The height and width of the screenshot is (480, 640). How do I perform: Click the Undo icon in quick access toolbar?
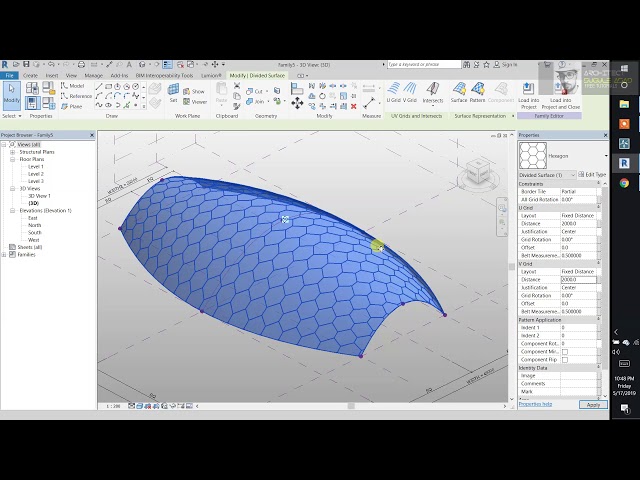(51, 64)
